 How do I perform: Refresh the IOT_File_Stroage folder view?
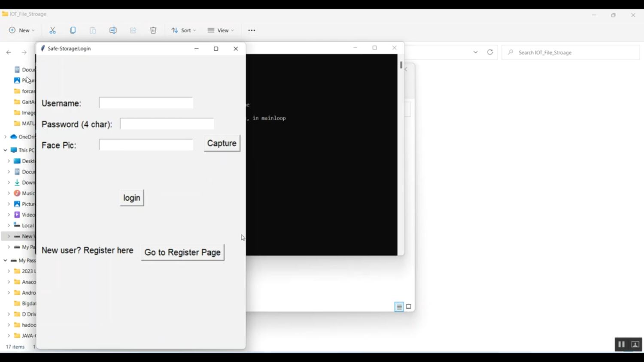(490, 52)
